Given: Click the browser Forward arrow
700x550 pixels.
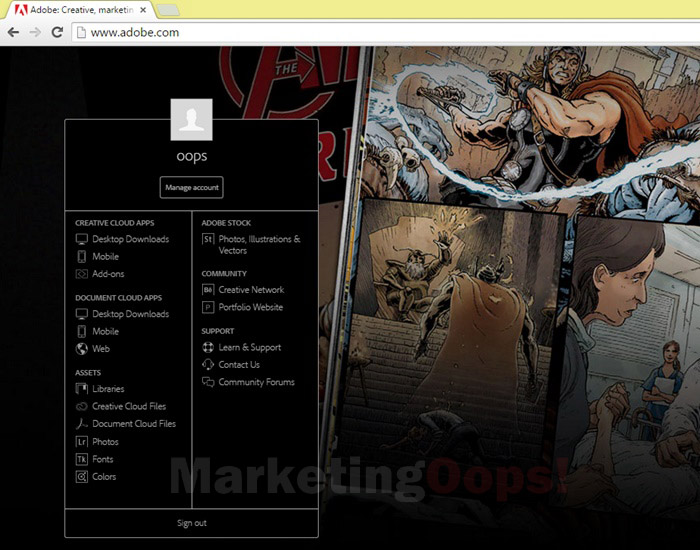Looking at the screenshot, I should pos(35,32).
